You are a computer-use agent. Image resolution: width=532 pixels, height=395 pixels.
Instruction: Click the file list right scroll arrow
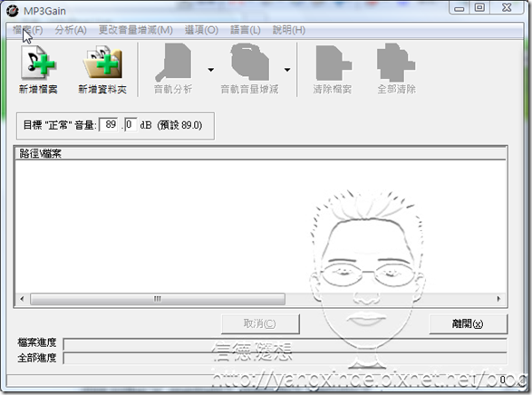[x=498, y=299]
